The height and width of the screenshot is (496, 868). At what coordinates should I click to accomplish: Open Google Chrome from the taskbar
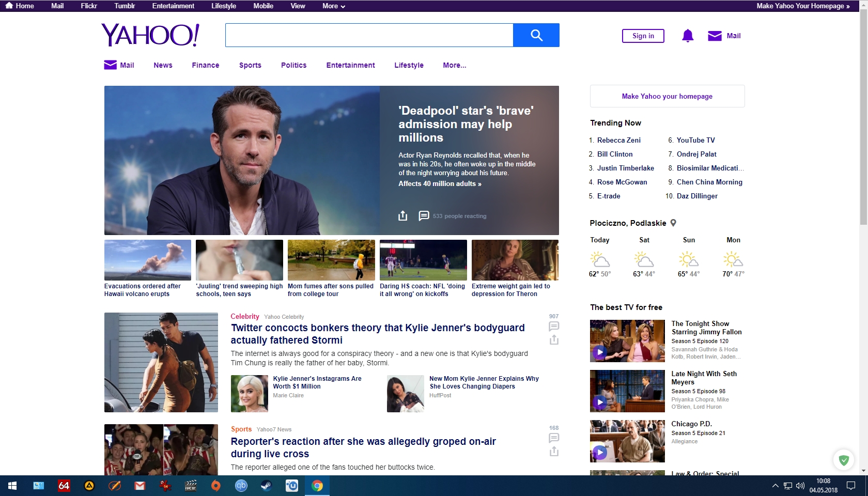(x=317, y=486)
